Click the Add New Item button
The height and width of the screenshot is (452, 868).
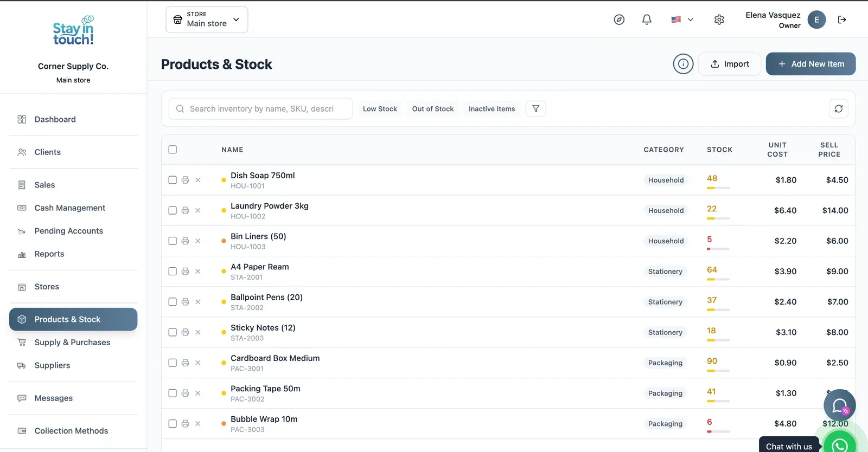click(x=810, y=64)
